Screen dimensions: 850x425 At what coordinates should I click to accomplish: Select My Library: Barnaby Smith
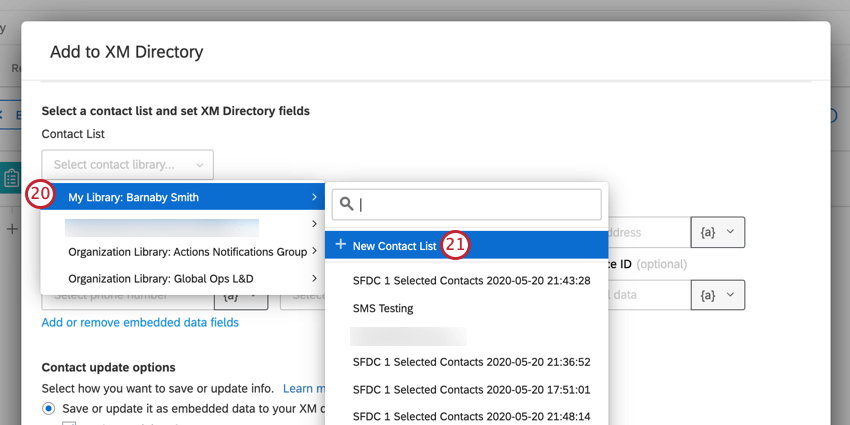pyautogui.click(x=183, y=198)
